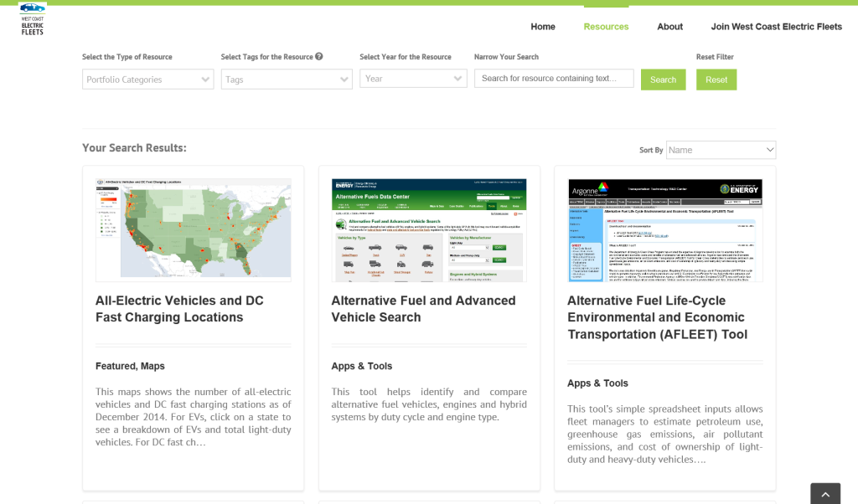
Task: Click the 'Select the Type of Resource' label
Action: (x=127, y=57)
